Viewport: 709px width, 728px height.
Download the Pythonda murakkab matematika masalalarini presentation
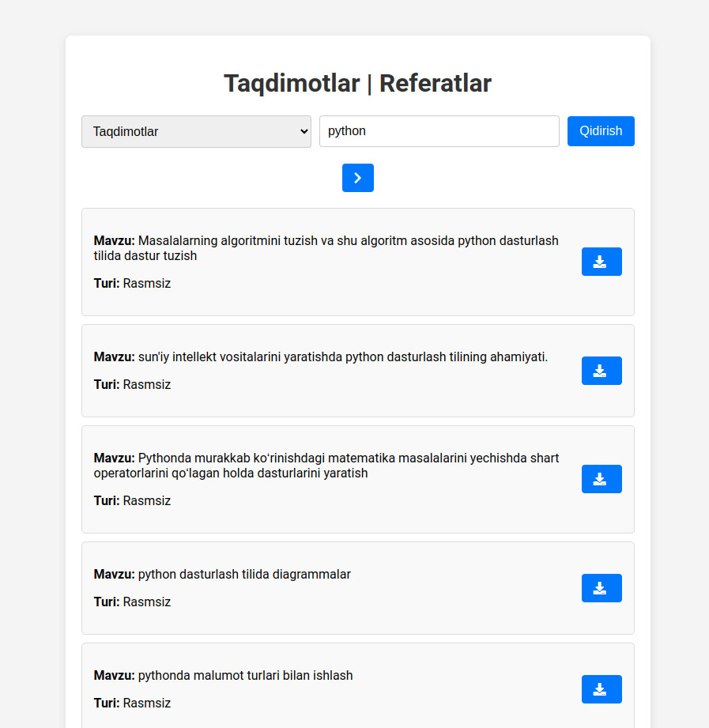(601, 479)
